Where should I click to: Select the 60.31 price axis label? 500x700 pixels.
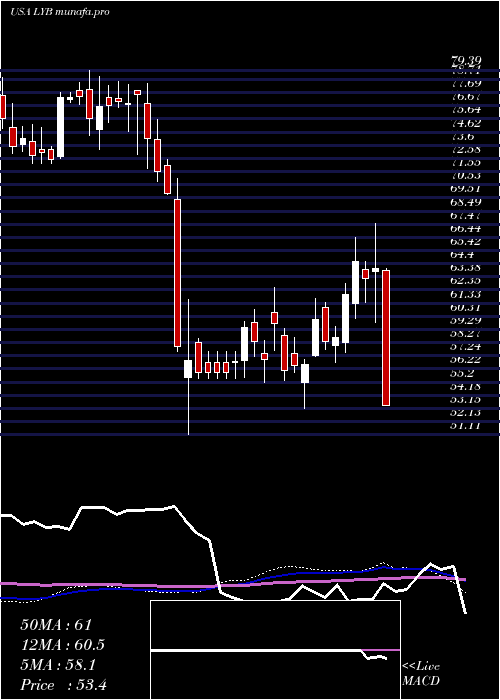coord(465,308)
